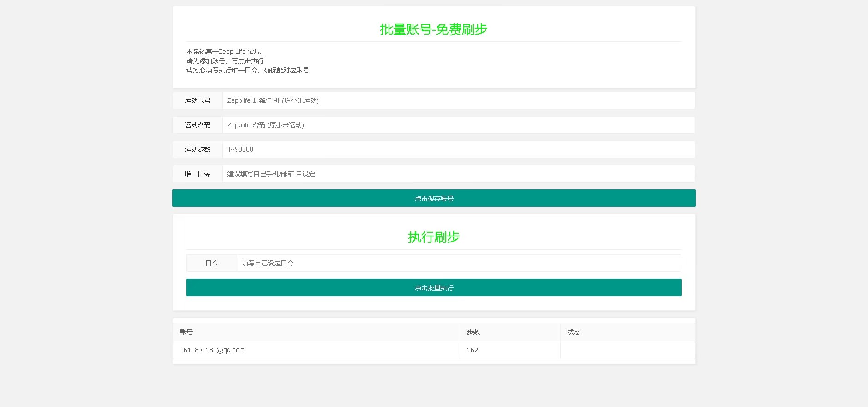Click the 运动密码 field label
The height and width of the screenshot is (407, 868).
pyautogui.click(x=198, y=125)
